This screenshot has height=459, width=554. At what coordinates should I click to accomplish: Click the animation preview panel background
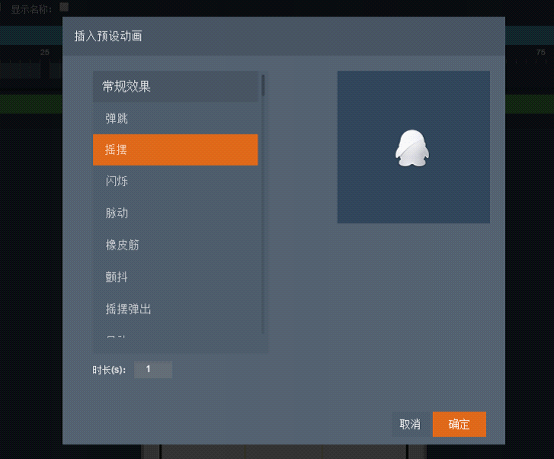pos(413,198)
